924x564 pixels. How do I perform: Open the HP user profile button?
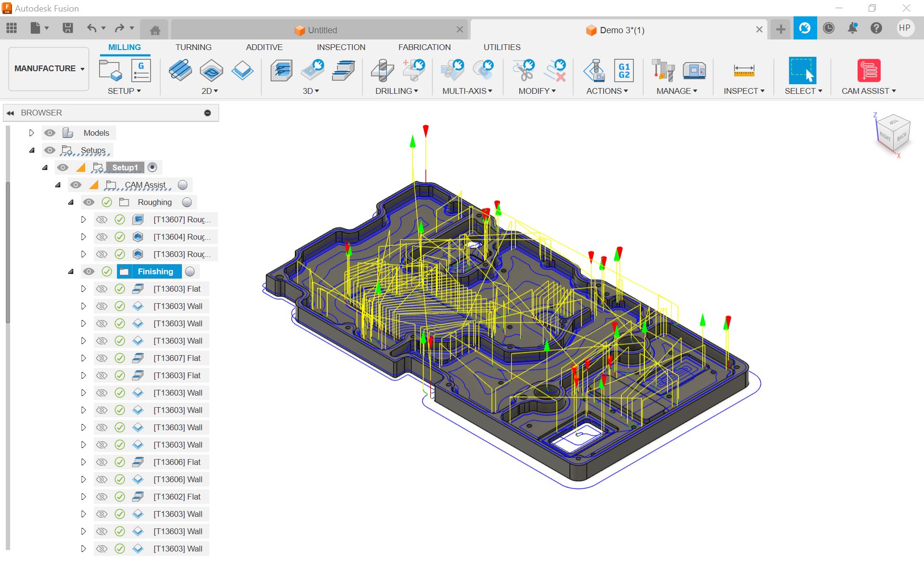[x=904, y=28]
